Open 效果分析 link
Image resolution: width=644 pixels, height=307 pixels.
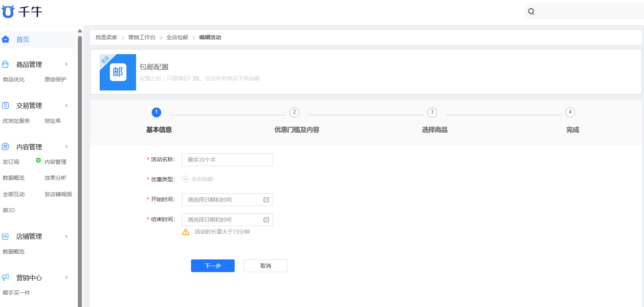pyautogui.click(x=55, y=178)
